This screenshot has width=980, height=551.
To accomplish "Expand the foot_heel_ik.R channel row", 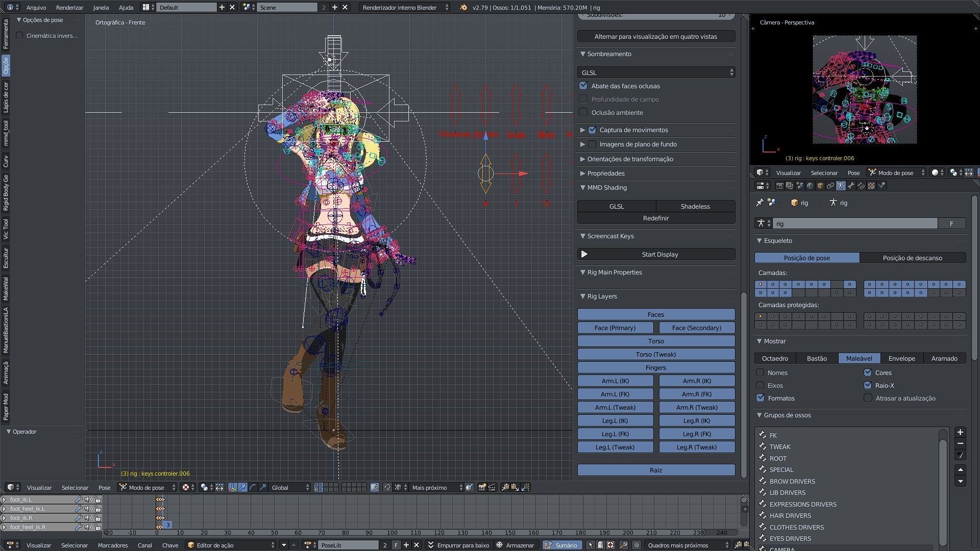I will coord(4,527).
